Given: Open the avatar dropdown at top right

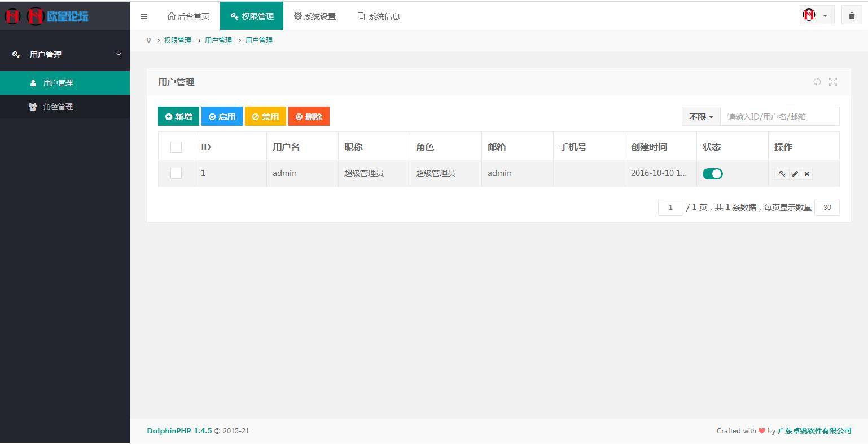Looking at the screenshot, I should (x=816, y=15).
